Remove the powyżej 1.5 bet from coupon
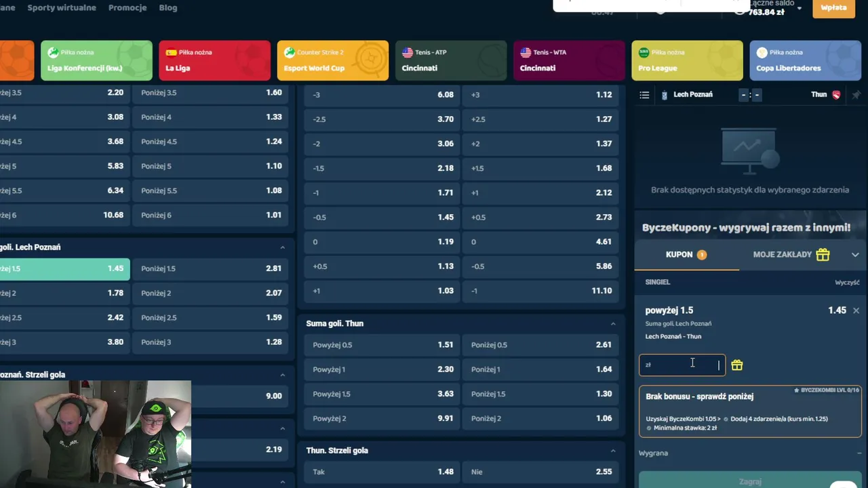 click(856, 310)
